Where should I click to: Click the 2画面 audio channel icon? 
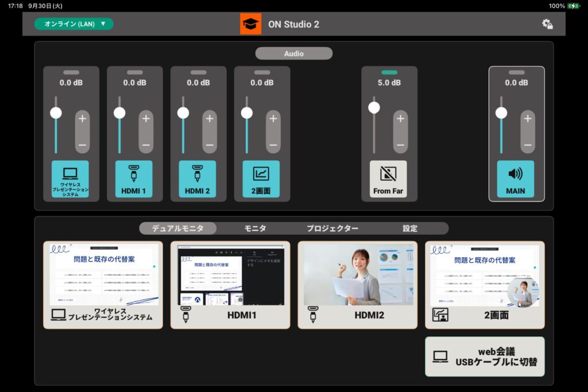261,179
